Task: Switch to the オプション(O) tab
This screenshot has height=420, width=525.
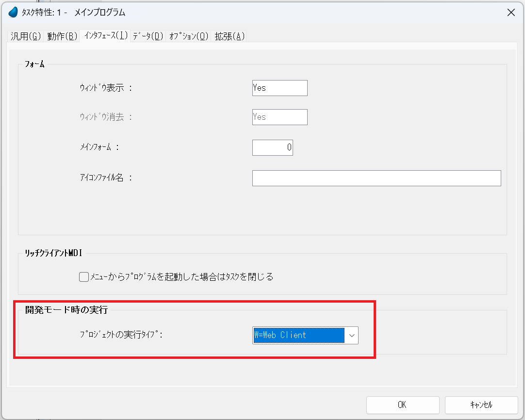Action: pyautogui.click(x=189, y=36)
